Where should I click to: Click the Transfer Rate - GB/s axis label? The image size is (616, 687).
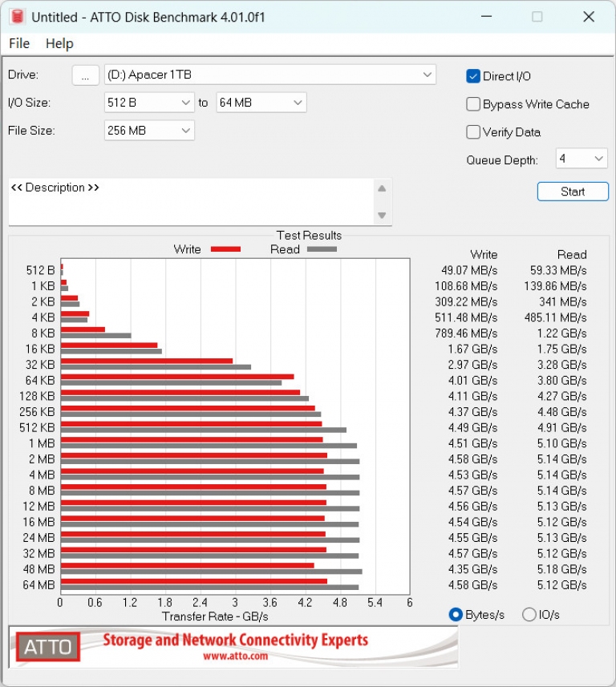215,616
